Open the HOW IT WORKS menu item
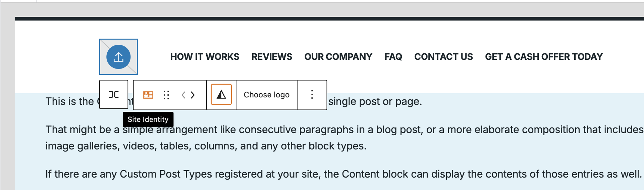Screen dimensions: 644x190 coord(205,57)
